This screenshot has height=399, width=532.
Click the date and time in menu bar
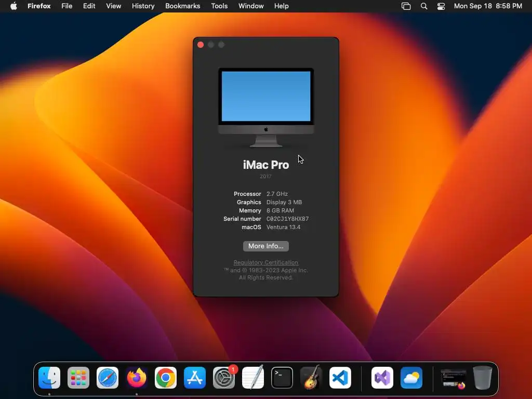click(x=488, y=6)
